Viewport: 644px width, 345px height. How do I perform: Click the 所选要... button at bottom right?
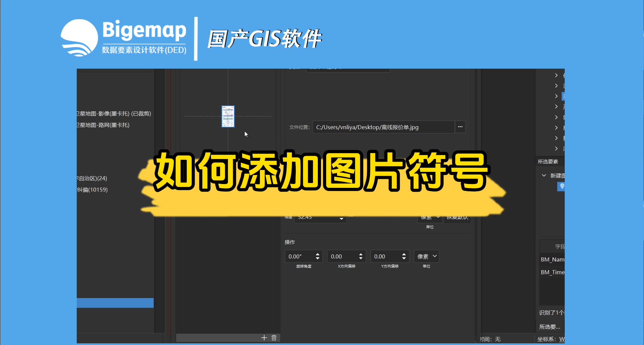click(549, 327)
